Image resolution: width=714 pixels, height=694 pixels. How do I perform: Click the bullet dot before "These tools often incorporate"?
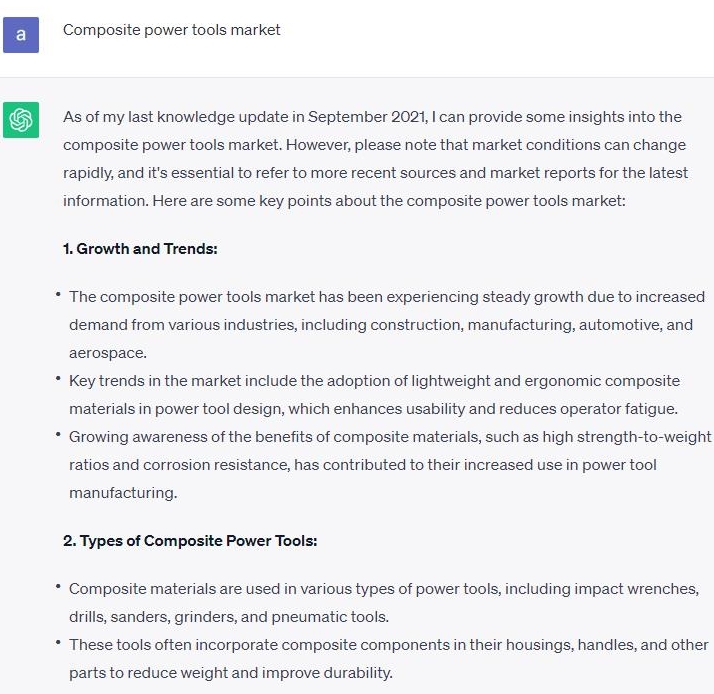pyautogui.click(x=59, y=642)
